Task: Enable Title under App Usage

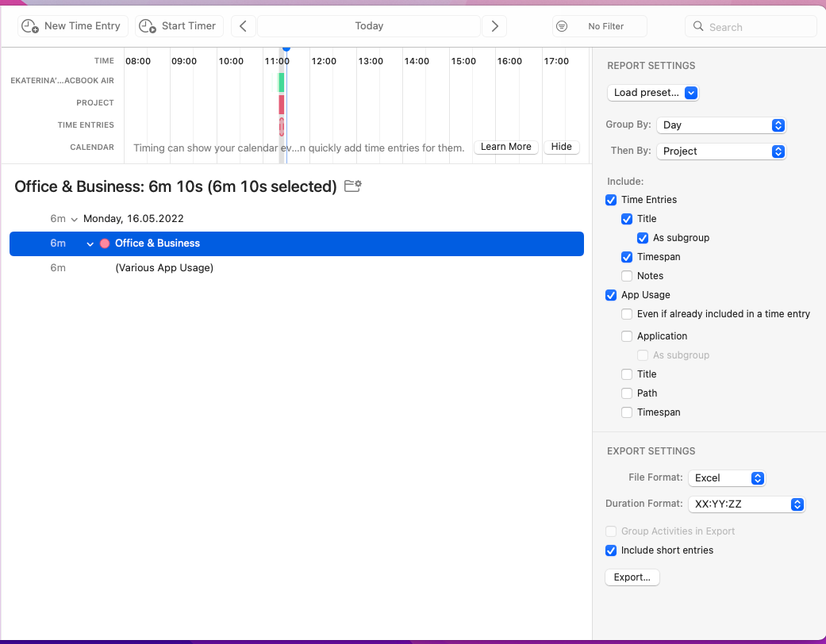Action: [627, 374]
